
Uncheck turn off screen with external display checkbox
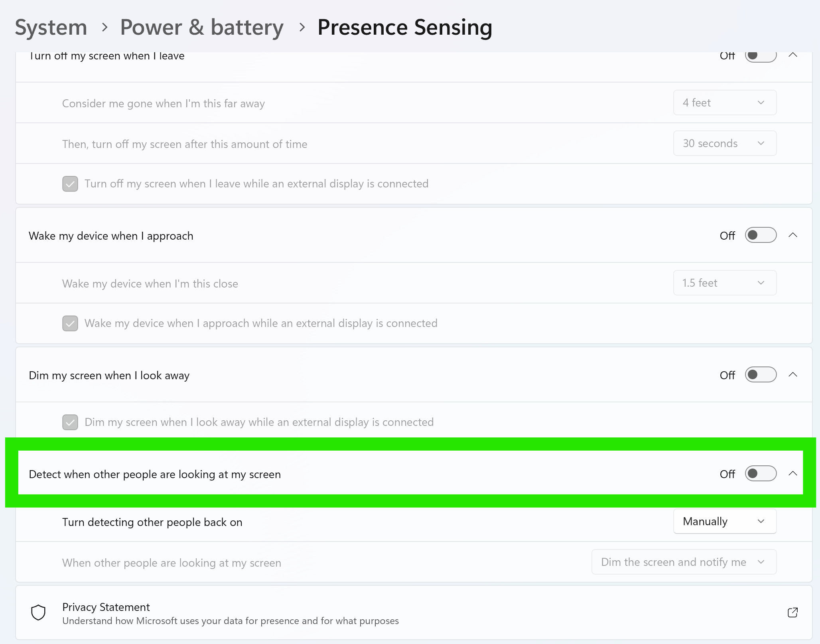click(70, 184)
